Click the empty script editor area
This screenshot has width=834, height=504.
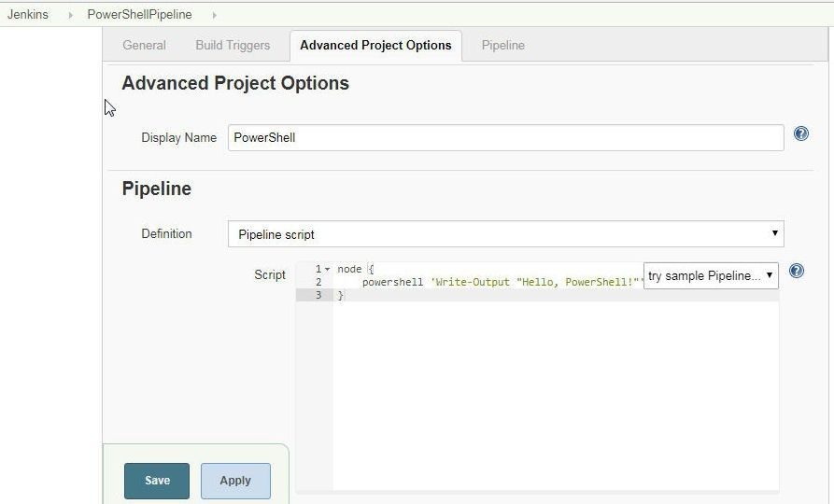point(556,396)
